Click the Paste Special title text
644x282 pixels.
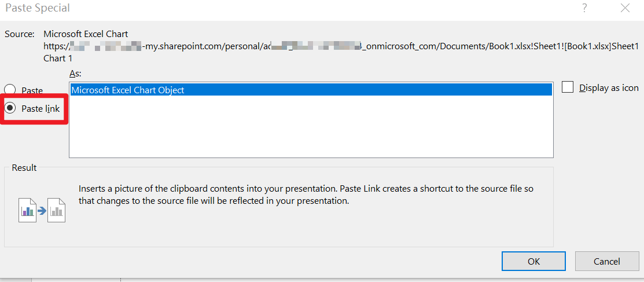38,8
